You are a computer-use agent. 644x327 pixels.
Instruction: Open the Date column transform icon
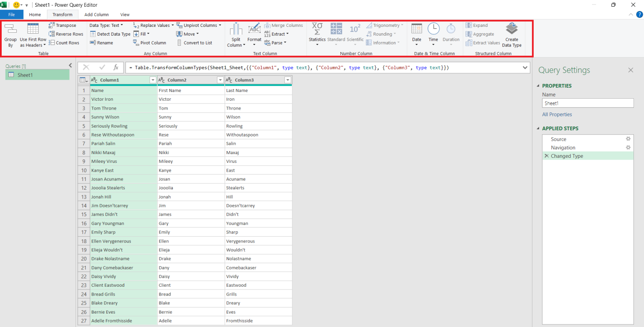click(416, 29)
